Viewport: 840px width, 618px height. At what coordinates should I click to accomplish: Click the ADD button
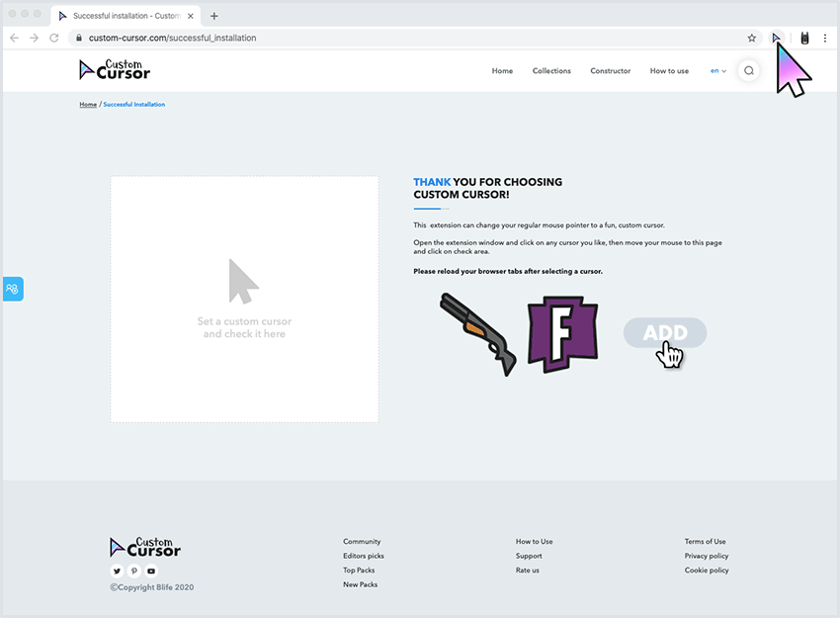point(665,333)
